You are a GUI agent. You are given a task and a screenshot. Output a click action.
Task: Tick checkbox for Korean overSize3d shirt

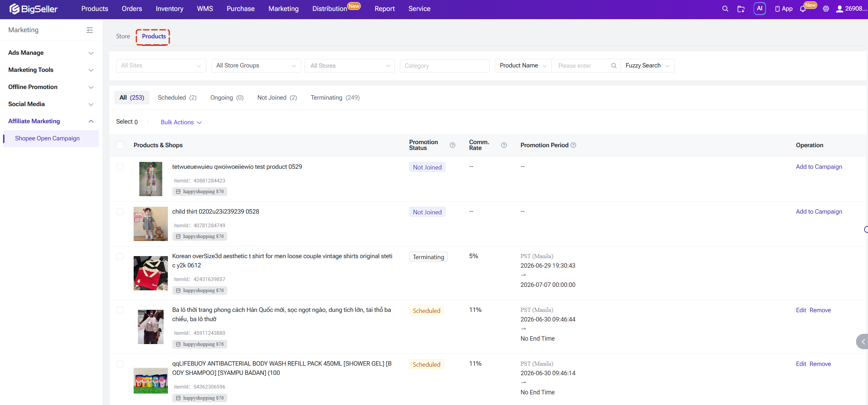tap(120, 256)
